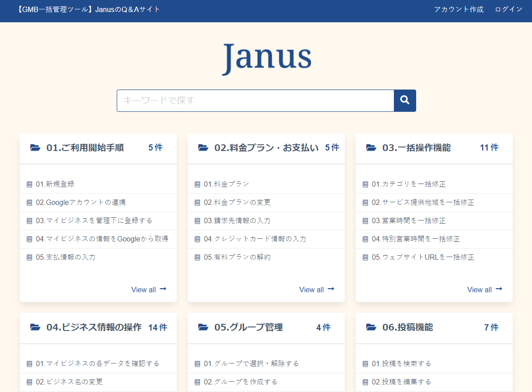Click book icon beside 01.新規登録
The width and height of the screenshot is (532, 392).
[x=29, y=184]
